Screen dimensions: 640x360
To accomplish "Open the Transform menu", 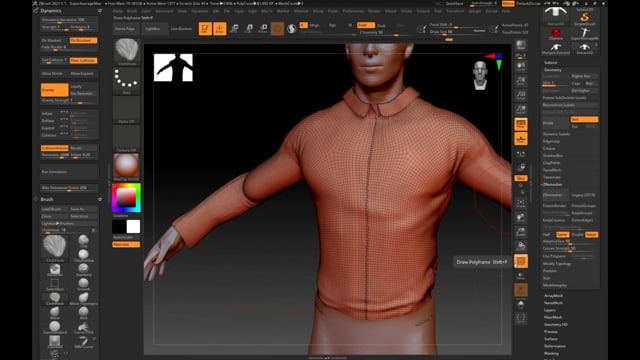I will tap(455, 11).
